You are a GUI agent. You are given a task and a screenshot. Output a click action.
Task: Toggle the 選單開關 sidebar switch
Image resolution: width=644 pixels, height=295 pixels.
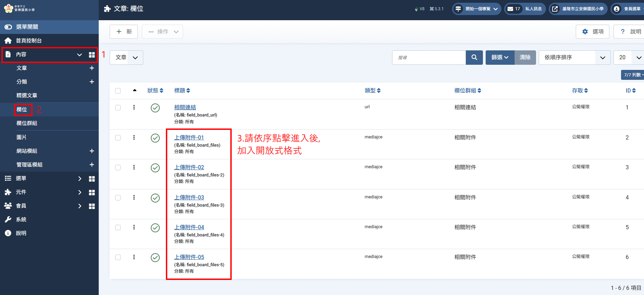[x=8, y=27]
